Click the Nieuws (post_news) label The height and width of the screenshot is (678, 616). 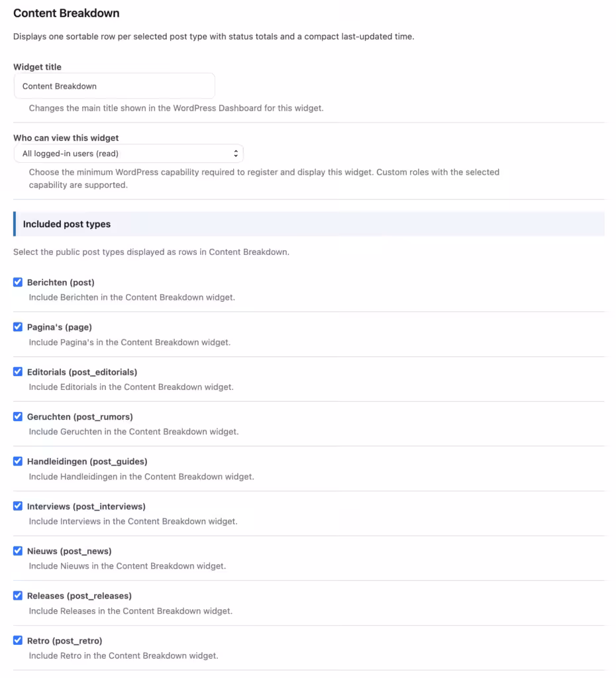pos(69,552)
